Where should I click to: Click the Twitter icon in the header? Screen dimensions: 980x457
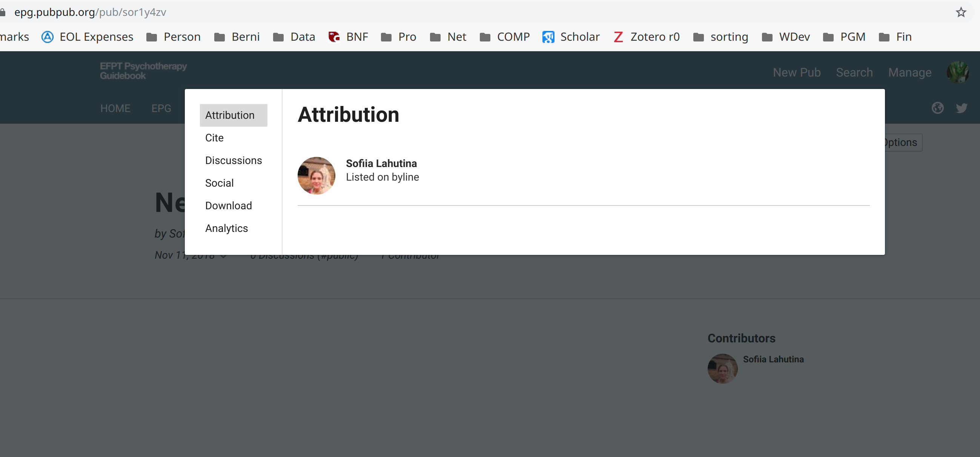(962, 108)
